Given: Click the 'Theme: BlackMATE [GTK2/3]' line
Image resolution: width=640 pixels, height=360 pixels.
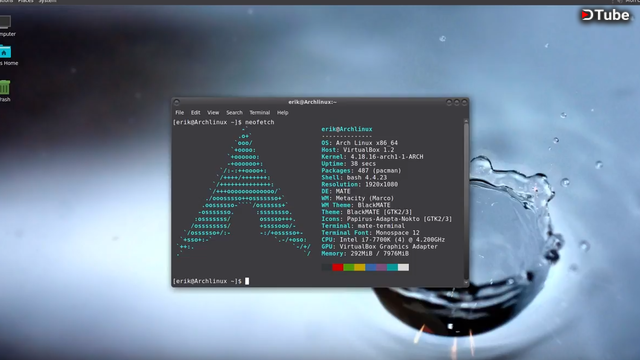Looking at the screenshot, I should click(x=367, y=212).
